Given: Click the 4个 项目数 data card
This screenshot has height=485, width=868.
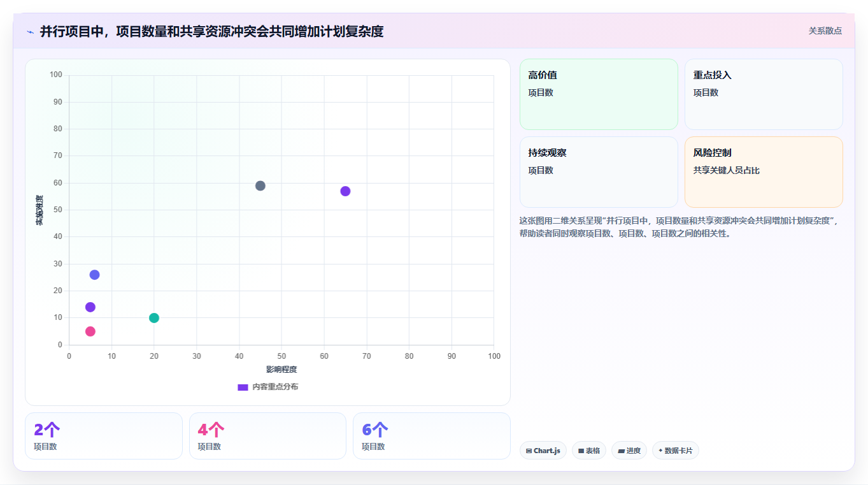Looking at the screenshot, I should tap(267, 436).
